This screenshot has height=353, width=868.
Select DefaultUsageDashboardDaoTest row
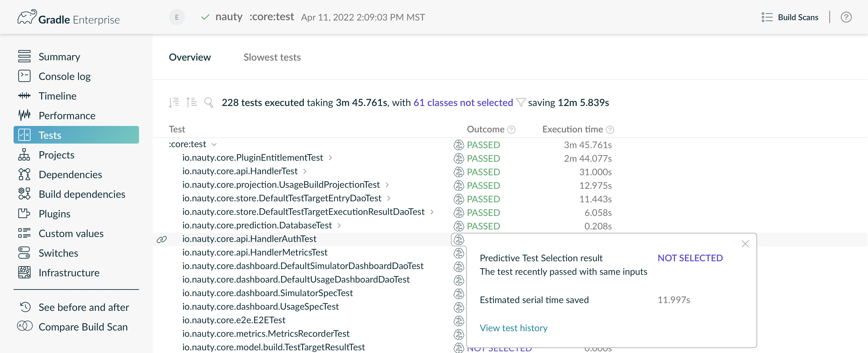296,279
